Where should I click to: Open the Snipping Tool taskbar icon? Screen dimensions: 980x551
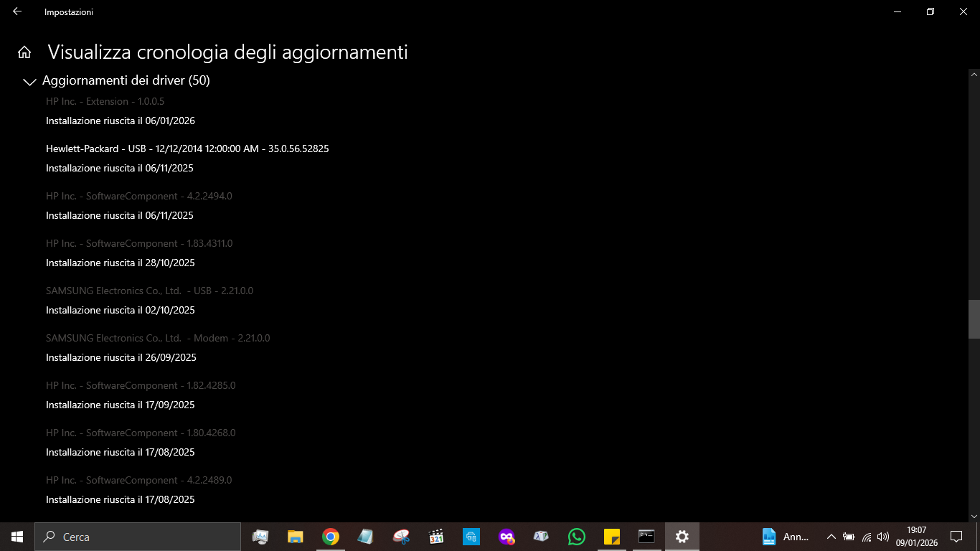401,537
